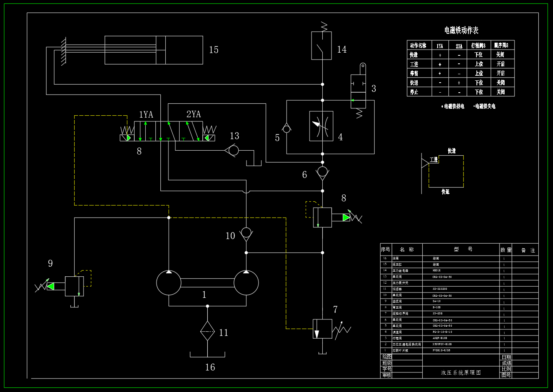Screen dimensions: 553x392
Task: Select speed control valve symbol labeled 4
Action: 321,126
